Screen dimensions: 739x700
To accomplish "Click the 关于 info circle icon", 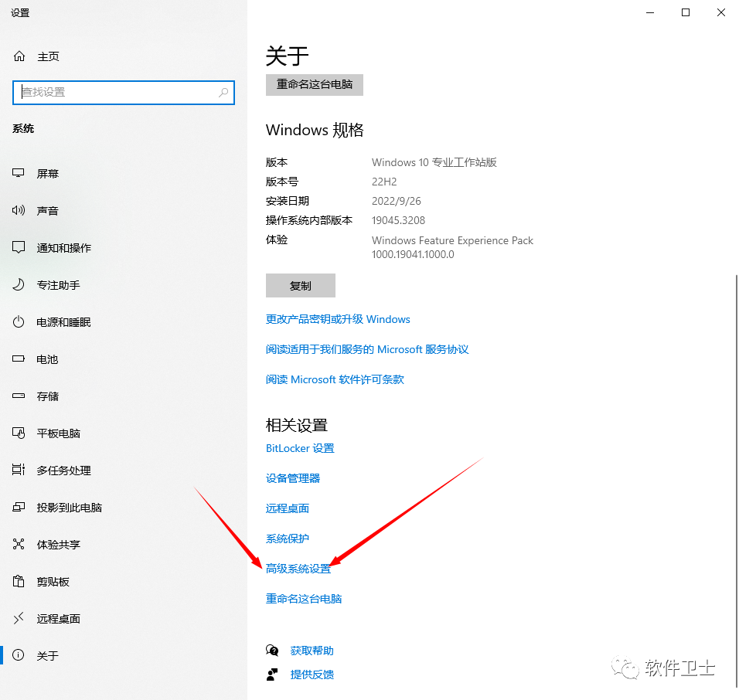I will point(19,654).
